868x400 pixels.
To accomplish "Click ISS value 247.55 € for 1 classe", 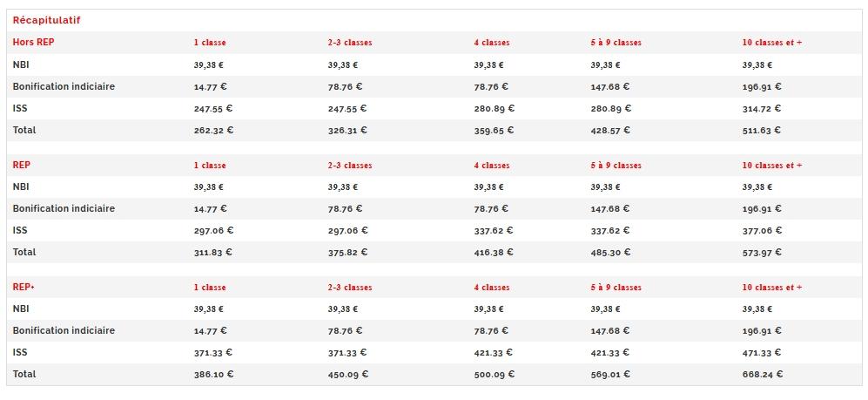I will click(212, 109).
